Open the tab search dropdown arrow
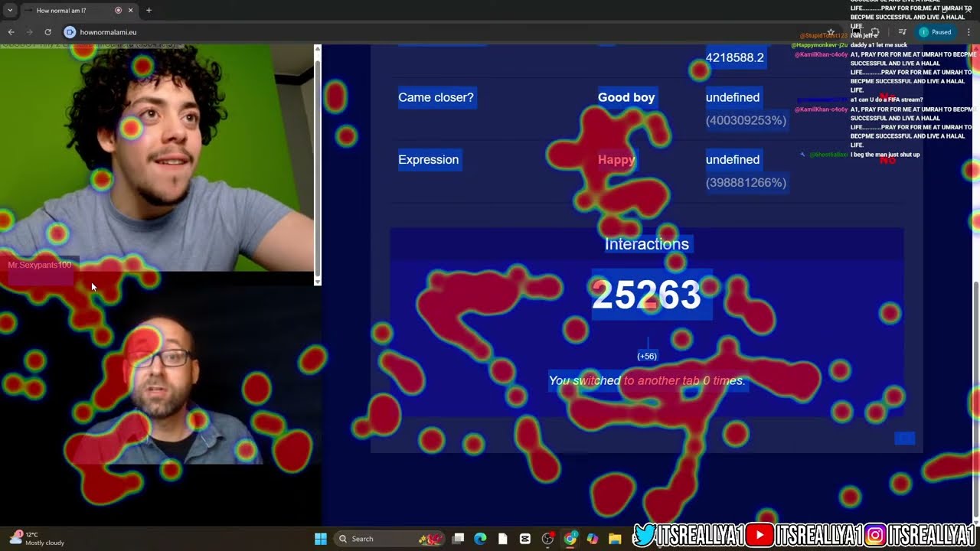This screenshot has height=551, width=980. (9, 11)
